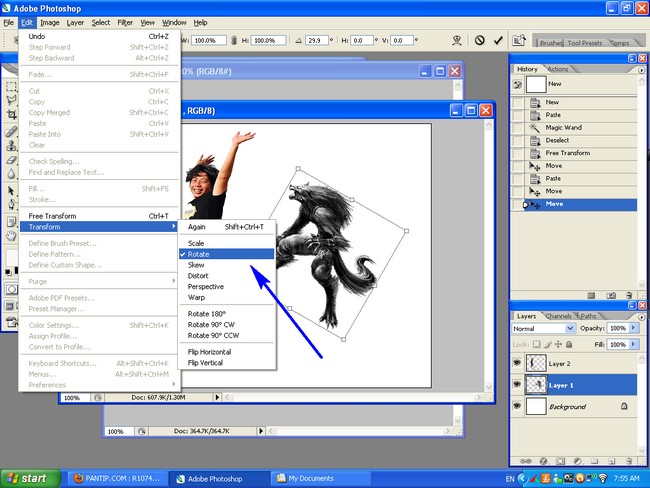650x488 pixels.
Task: Create a new layer icon
Action: click(x=611, y=461)
